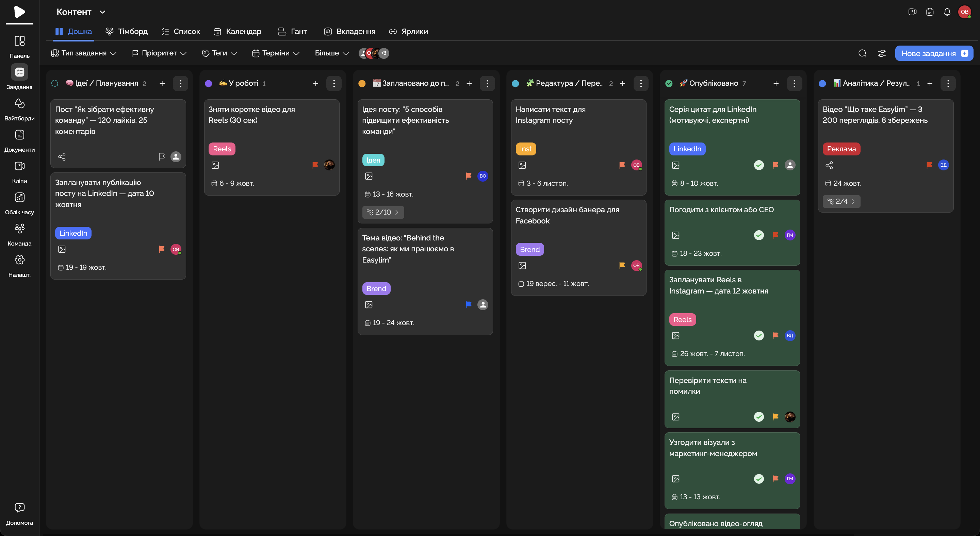Viewport: 980px width, 536px height.
Task: Open Кліпи in the sidebar
Action: (19, 166)
